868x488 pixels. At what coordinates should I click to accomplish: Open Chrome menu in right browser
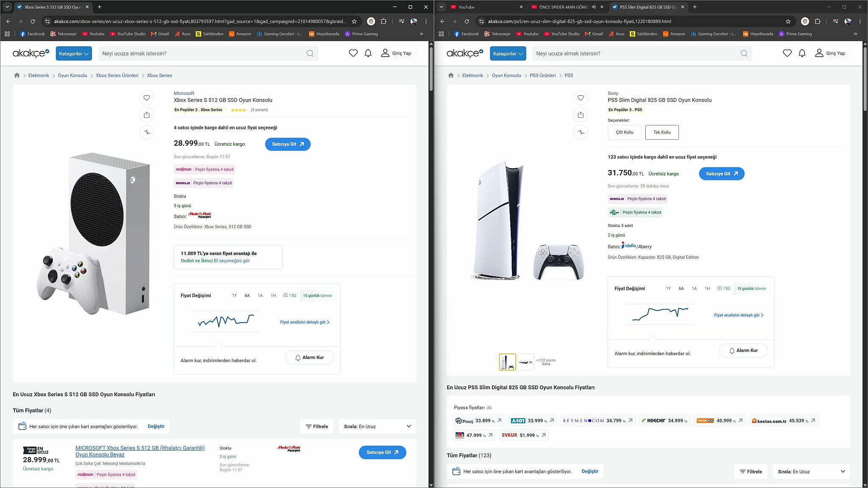tap(860, 21)
